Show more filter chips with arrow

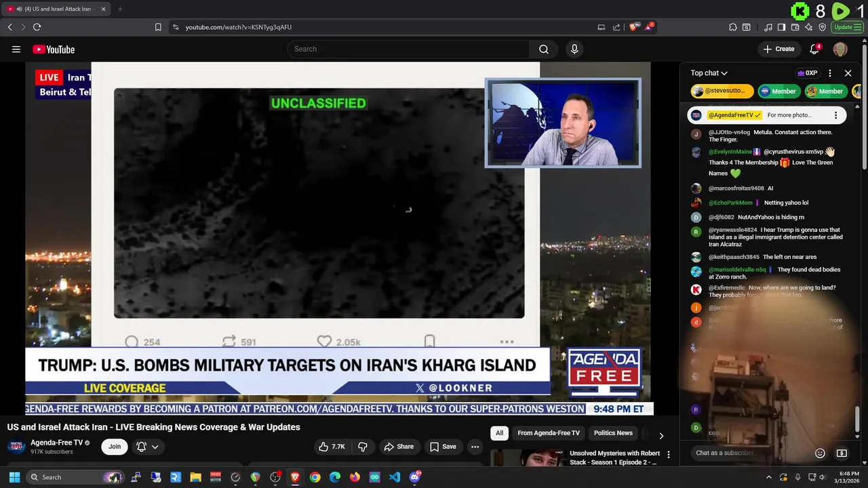[x=661, y=435]
